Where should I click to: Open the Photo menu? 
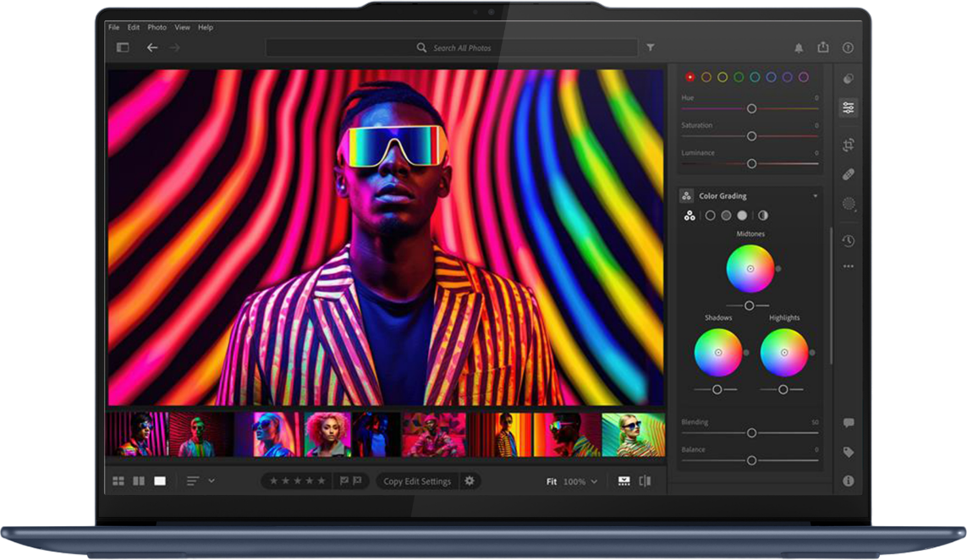coord(157,27)
